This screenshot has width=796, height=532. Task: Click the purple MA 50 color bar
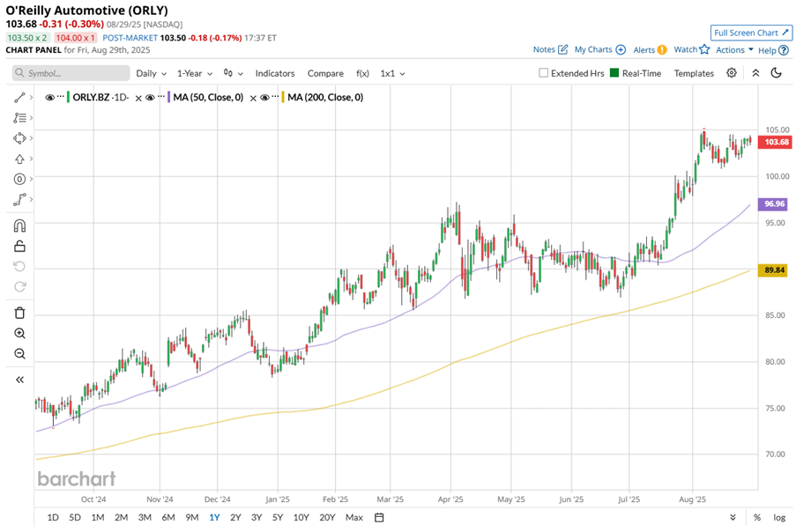168,97
